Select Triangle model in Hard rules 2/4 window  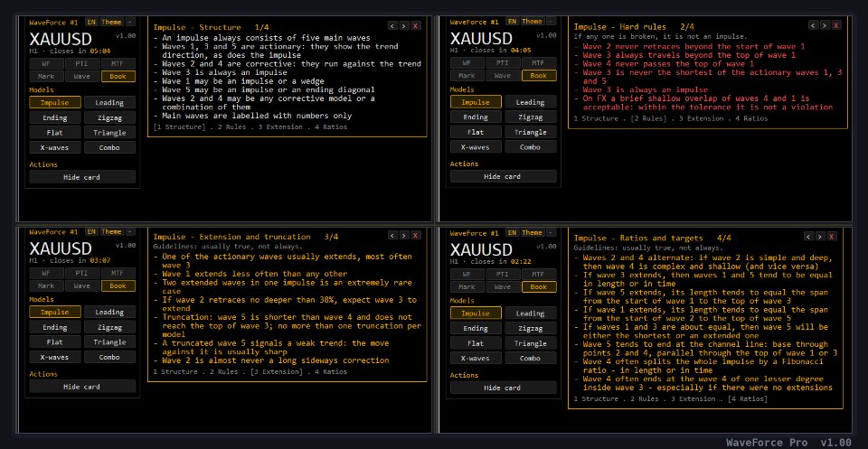pyautogui.click(x=531, y=132)
